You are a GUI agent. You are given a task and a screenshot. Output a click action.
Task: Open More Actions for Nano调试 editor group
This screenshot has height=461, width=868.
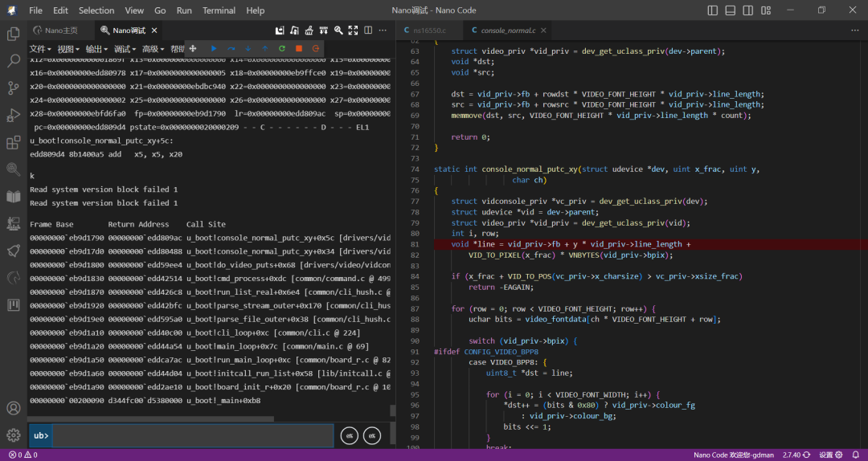click(x=383, y=31)
